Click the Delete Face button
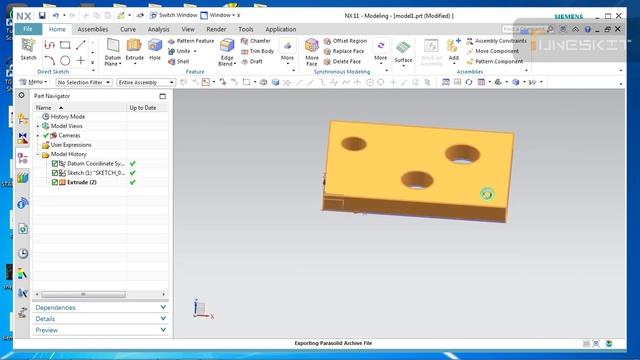The height and width of the screenshot is (360, 640). coord(342,62)
